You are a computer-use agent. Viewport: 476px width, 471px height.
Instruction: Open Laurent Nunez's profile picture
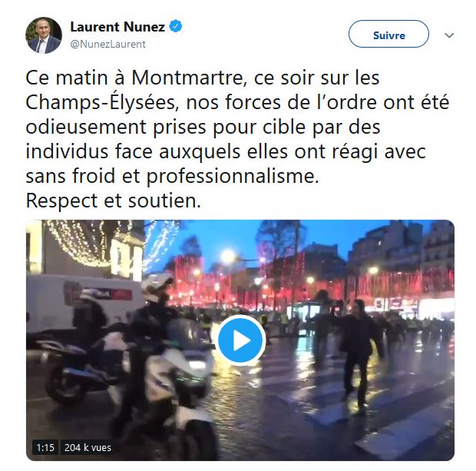(44, 35)
